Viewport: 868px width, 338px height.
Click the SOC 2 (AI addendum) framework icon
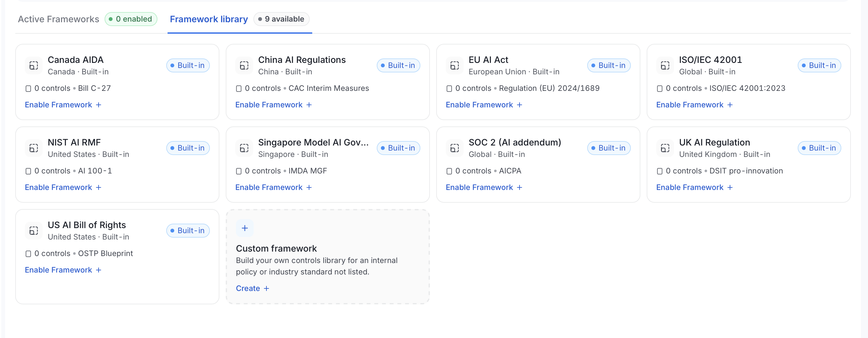pos(455,148)
